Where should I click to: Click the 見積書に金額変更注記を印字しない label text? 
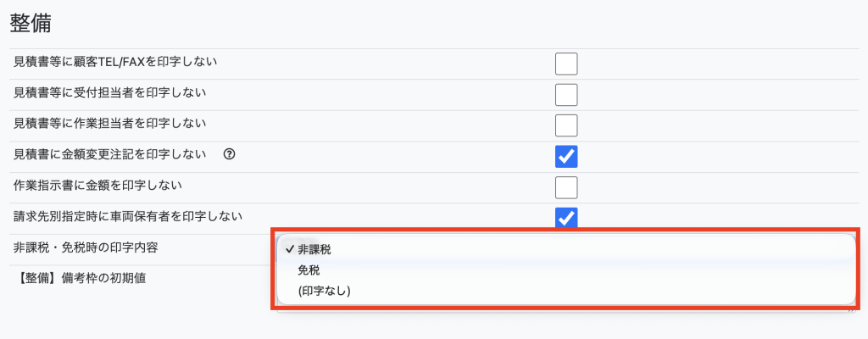(110, 154)
